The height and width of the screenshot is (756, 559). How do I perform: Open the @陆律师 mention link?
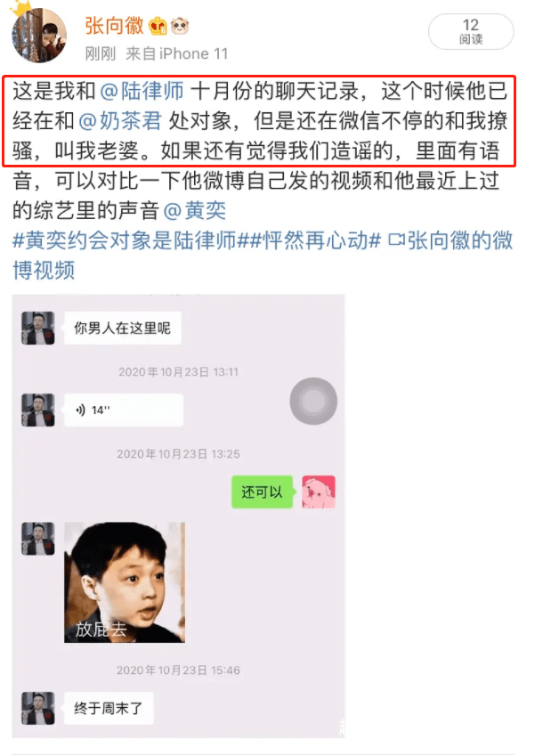pos(142,91)
